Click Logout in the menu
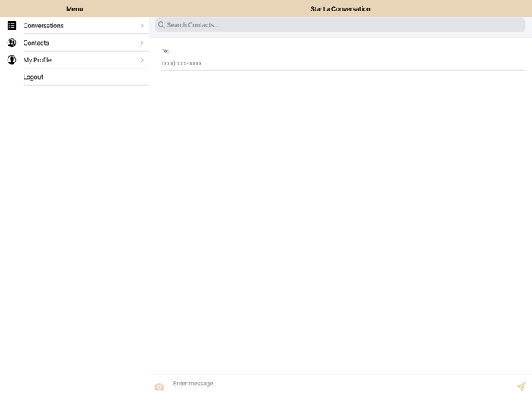The image size is (532, 399). coord(33,77)
